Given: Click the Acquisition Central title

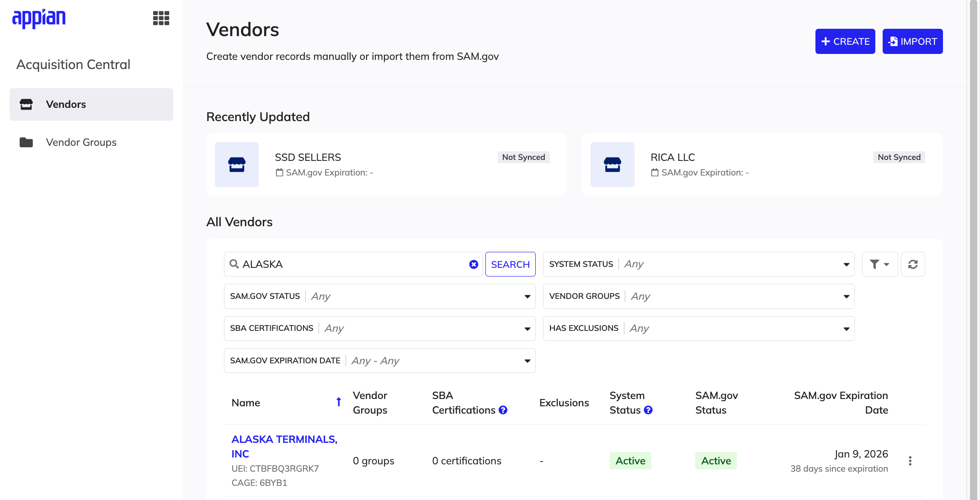Looking at the screenshot, I should 73,64.
